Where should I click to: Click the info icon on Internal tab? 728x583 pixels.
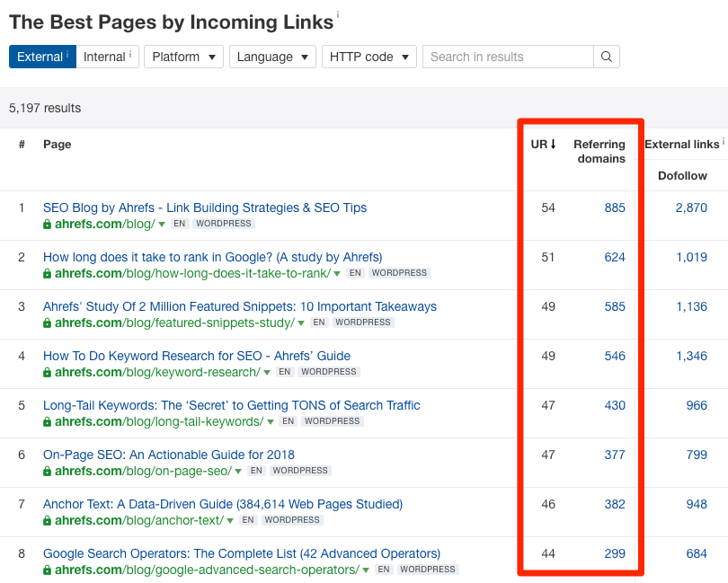[130, 54]
